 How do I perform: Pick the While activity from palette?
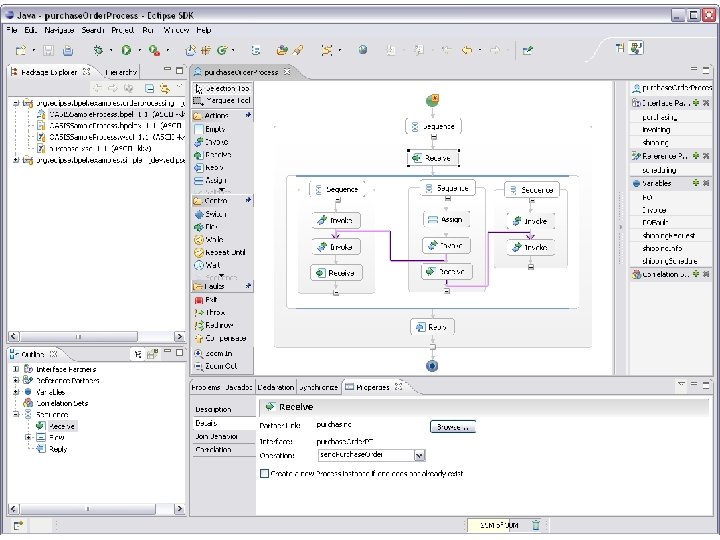(x=209, y=240)
